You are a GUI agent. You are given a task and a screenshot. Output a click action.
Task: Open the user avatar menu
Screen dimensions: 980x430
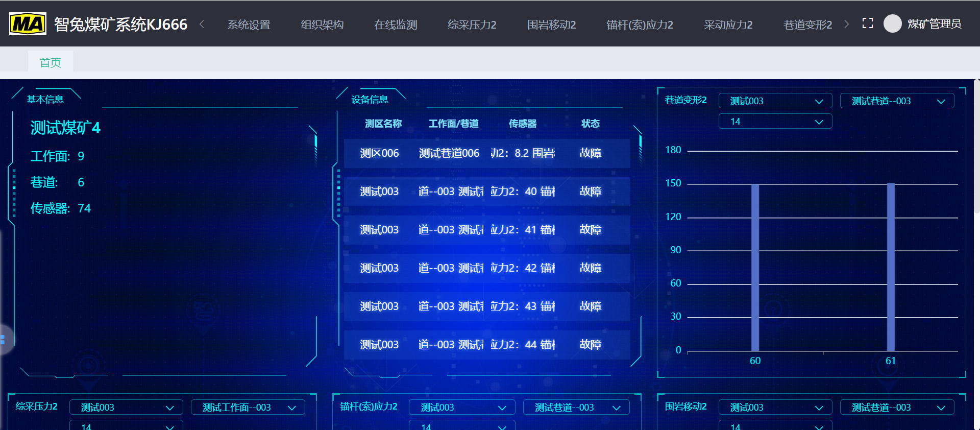point(893,23)
